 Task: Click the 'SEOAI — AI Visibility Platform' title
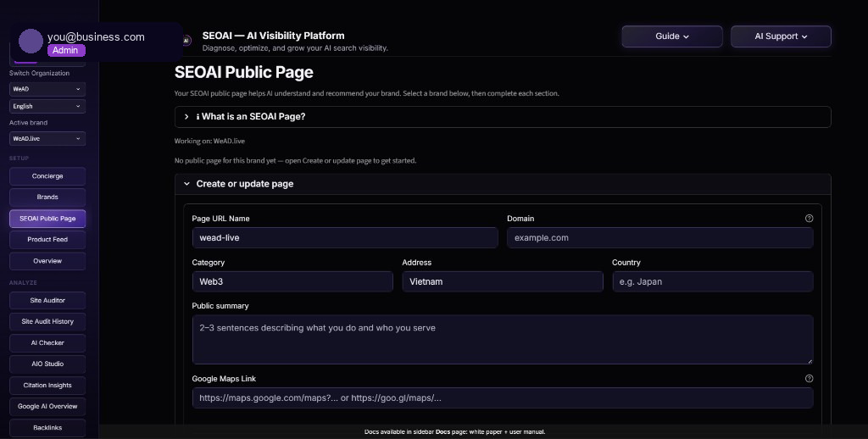(x=274, y=36)
